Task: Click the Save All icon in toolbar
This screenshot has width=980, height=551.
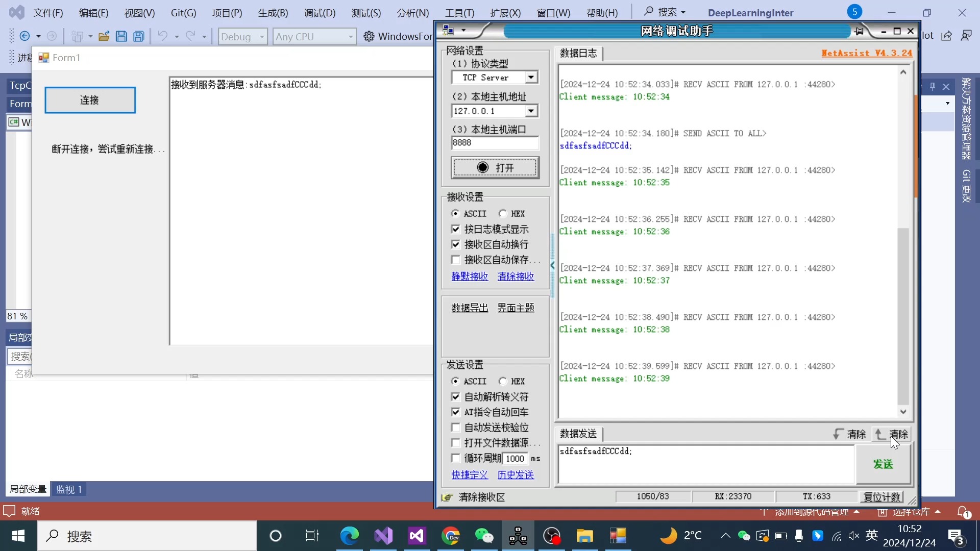Action: coord(139,36)
